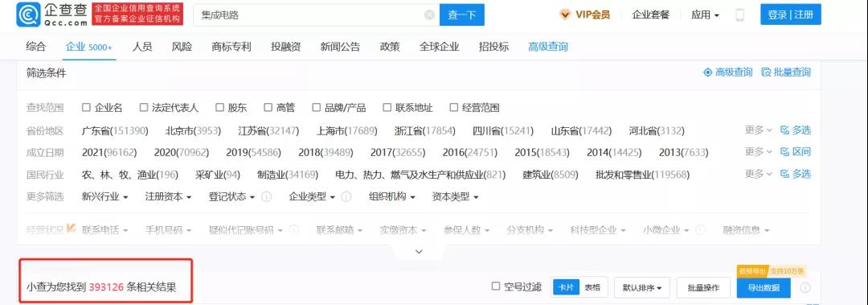Clear the search box with the X icon
Viewport: 868px width, 305px height.
[429, 15]
